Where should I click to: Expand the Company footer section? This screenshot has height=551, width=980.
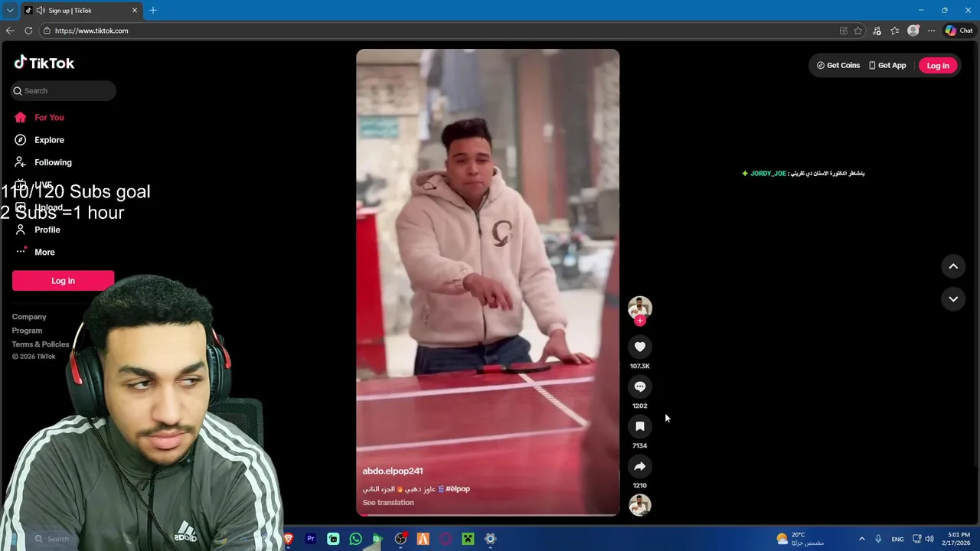[x=29, y=317]
